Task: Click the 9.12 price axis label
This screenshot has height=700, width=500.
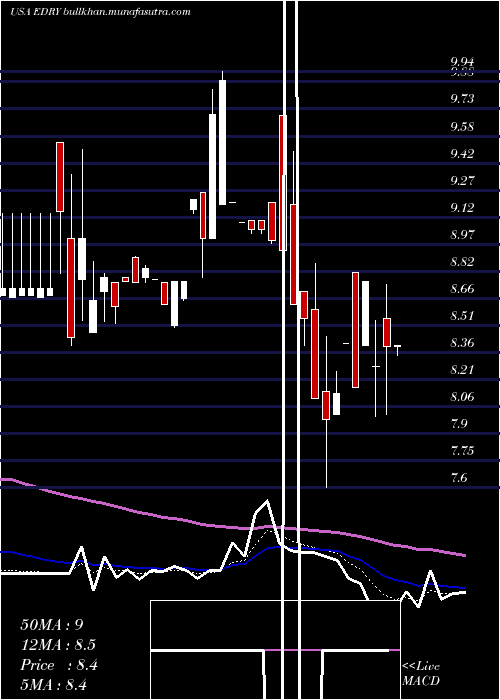Action: 462,208
